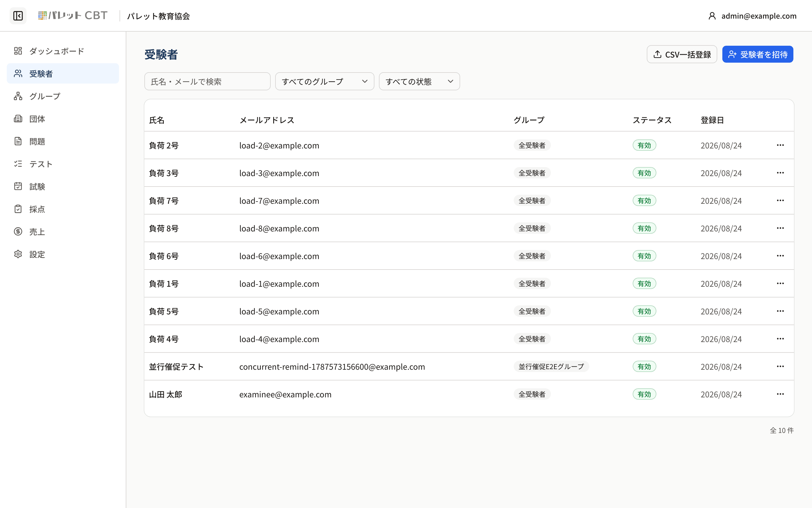Go to グループ in the sidebar
The image size is (812, 508).
(63, 96)
